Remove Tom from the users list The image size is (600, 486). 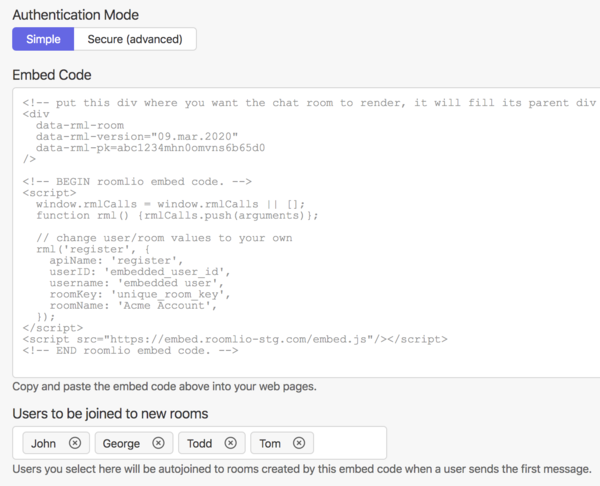pos(299,443)
